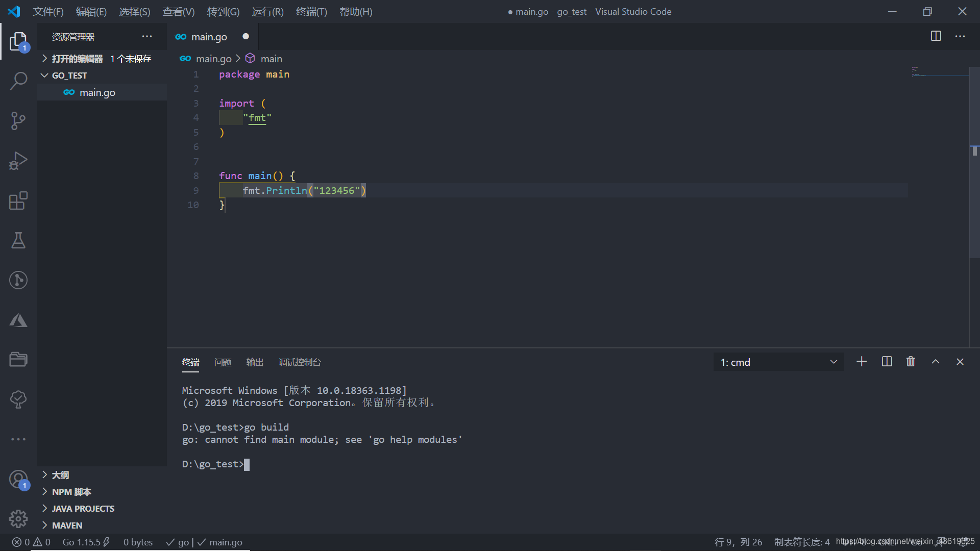Open the Run and Debug view

(18, 161)
